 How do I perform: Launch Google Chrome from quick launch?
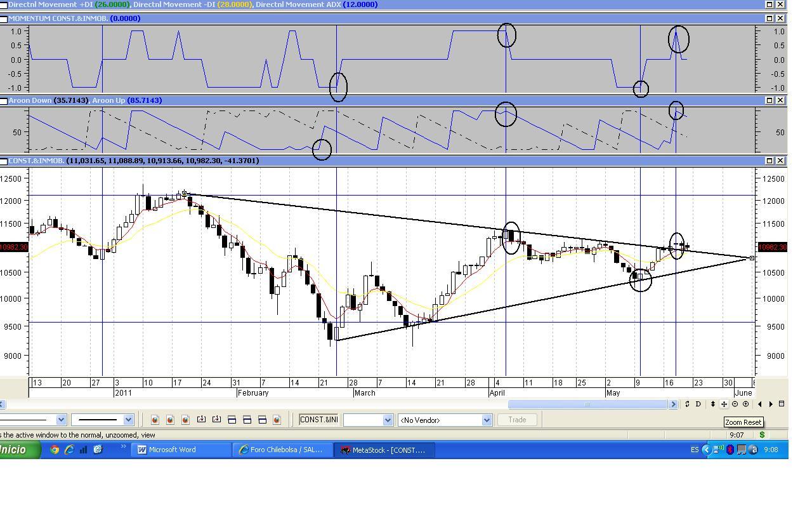[x=55, y=450]
